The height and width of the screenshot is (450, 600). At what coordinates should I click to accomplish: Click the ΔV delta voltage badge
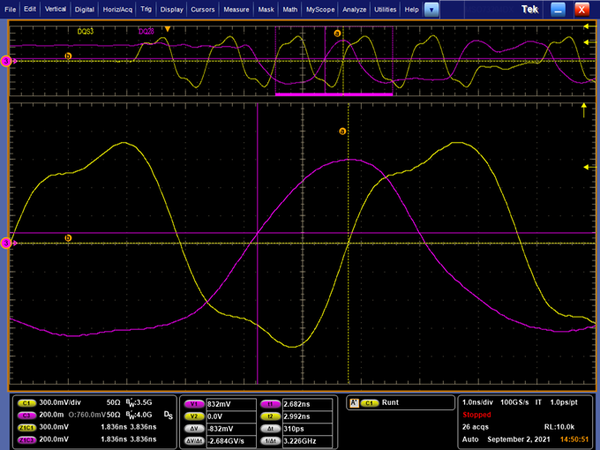194,427
